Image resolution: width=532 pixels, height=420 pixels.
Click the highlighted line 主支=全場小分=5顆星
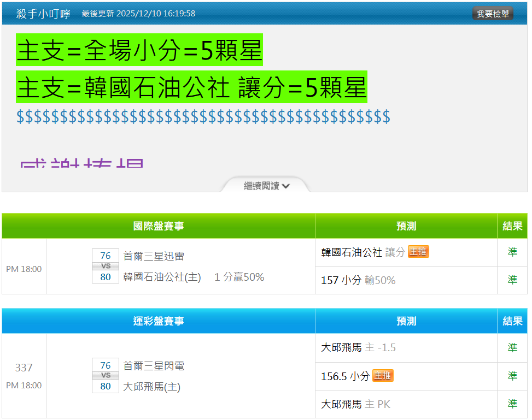[139, 50]
